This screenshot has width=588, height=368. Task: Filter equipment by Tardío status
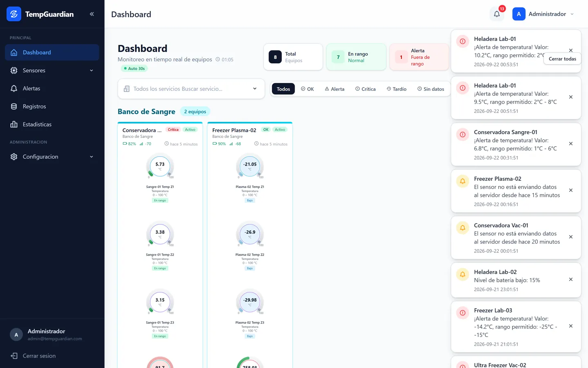point(396,89)
